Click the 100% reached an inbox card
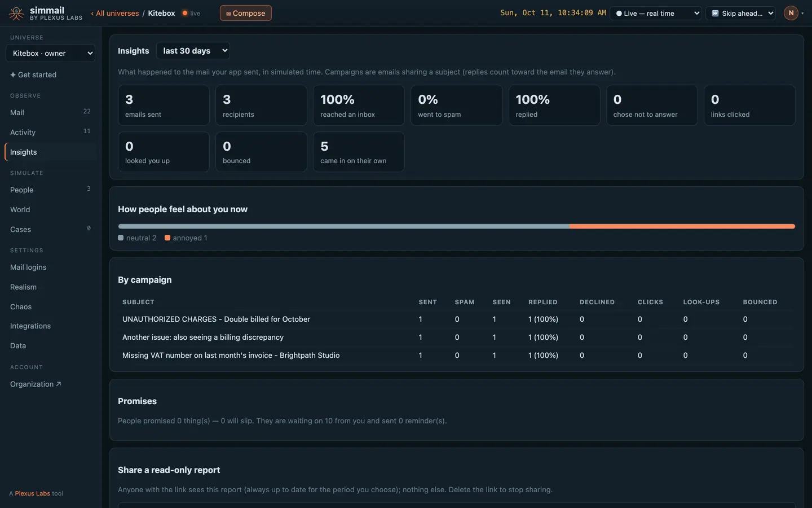This screenshot has height=508, width=812. tap(359, 105)
